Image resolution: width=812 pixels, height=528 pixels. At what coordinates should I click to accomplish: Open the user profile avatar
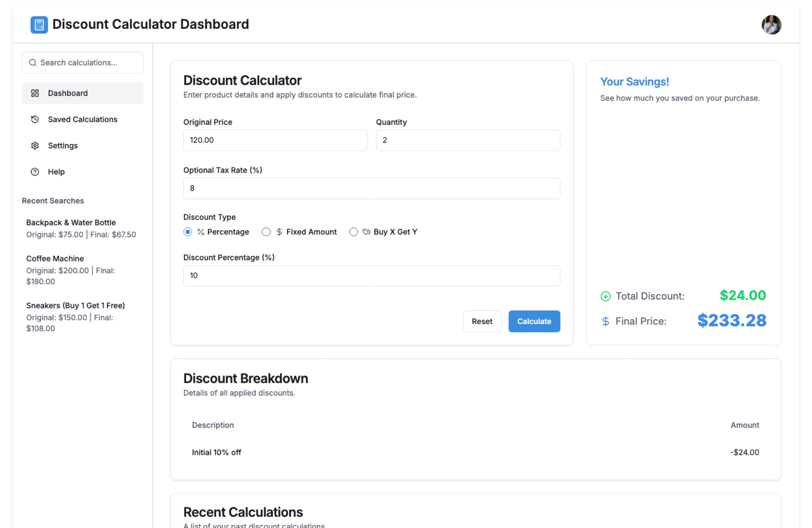tap(771, 25)
